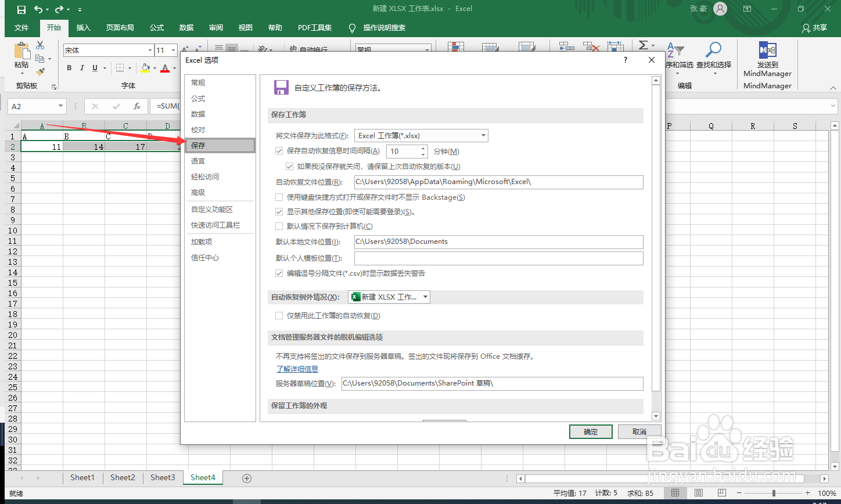Click the Share button icon
The width and height of the screenshot is (841, 504).
806,28
